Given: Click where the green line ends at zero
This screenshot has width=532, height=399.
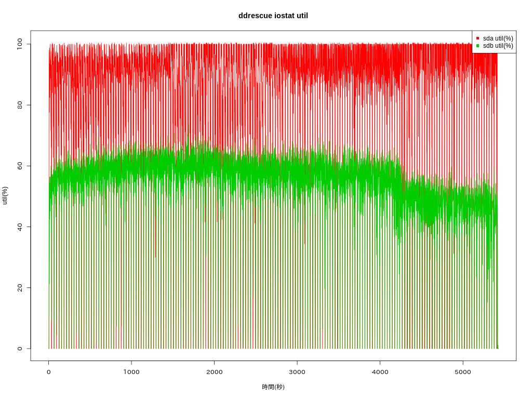Looking at the screenshot, I should point(498,348).
